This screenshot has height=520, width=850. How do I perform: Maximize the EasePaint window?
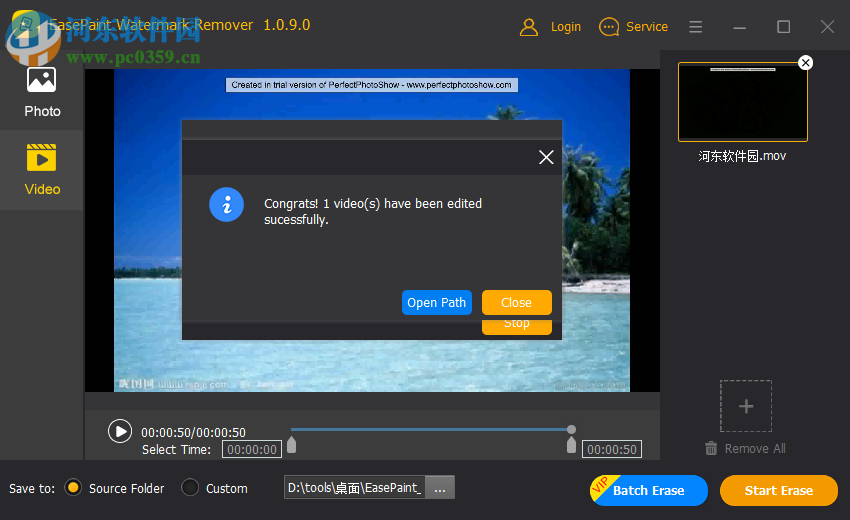783,27
